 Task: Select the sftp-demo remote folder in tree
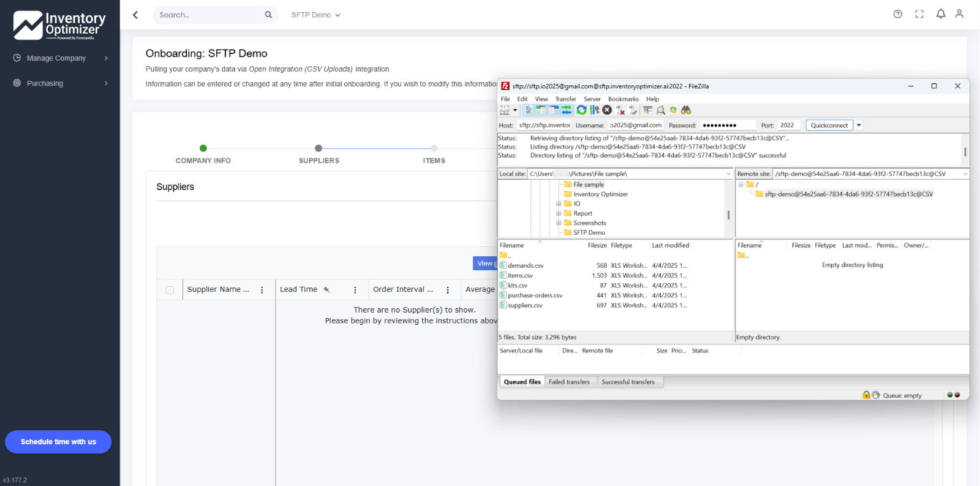click(x=848, y=194)
